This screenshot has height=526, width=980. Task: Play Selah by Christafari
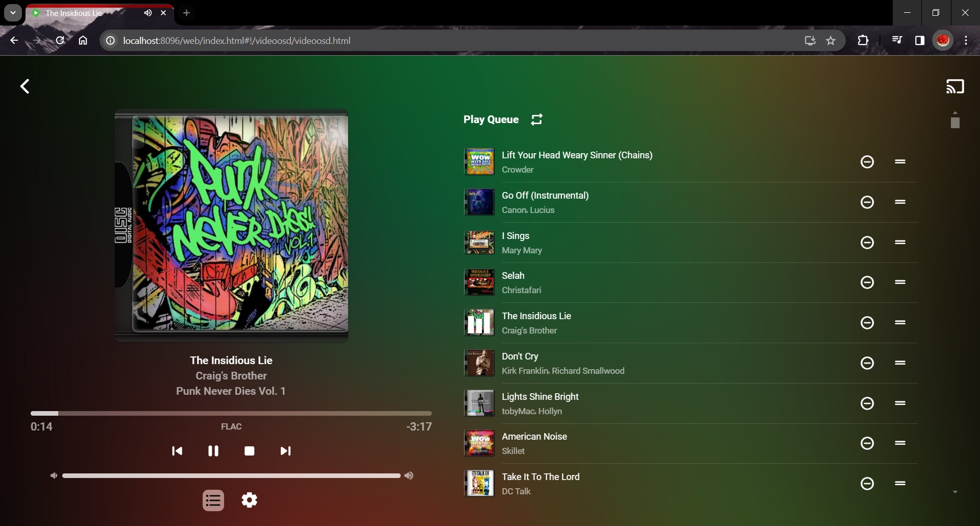point(513,276)
